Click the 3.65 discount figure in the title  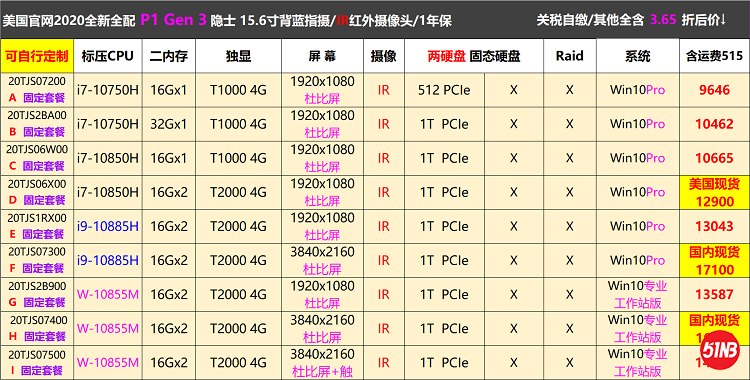663,20
